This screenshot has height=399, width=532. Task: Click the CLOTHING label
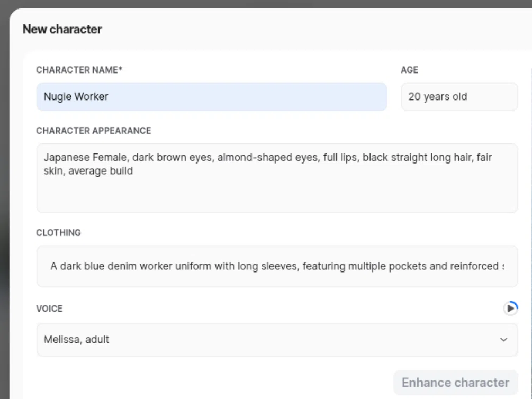point(58,233)
